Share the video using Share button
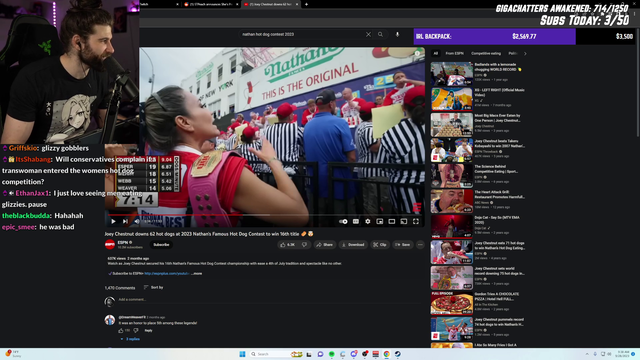 324,244
